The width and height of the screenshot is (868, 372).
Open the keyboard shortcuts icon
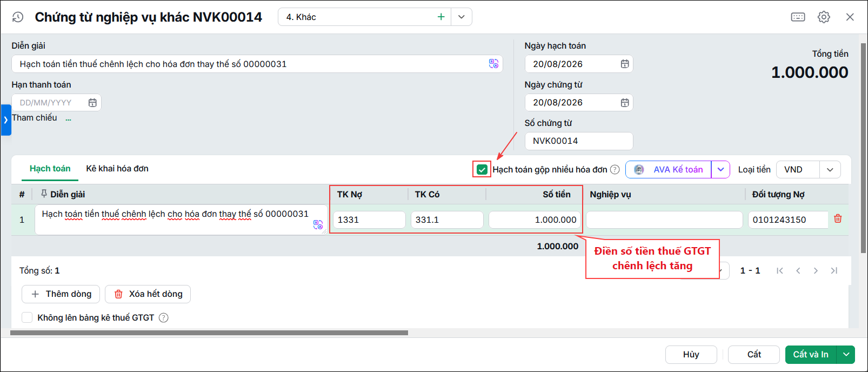[798, 17]
